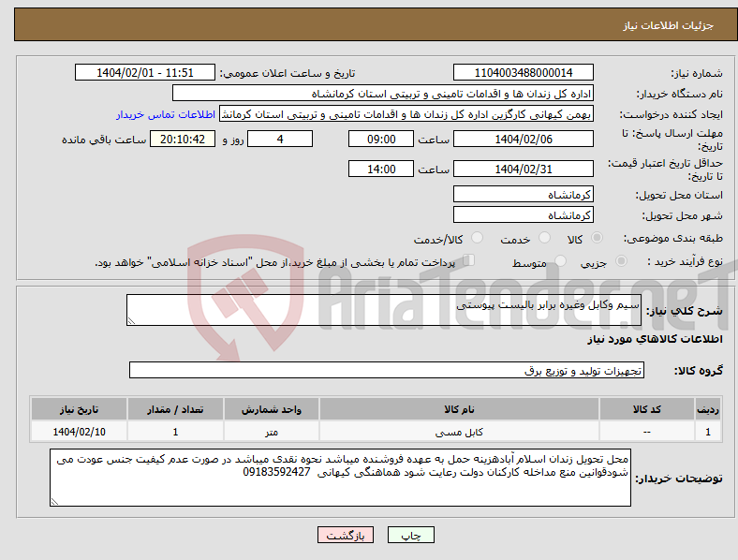Click the اطلاعات کالاهای مورد نیاز heading

pos(655,339)
